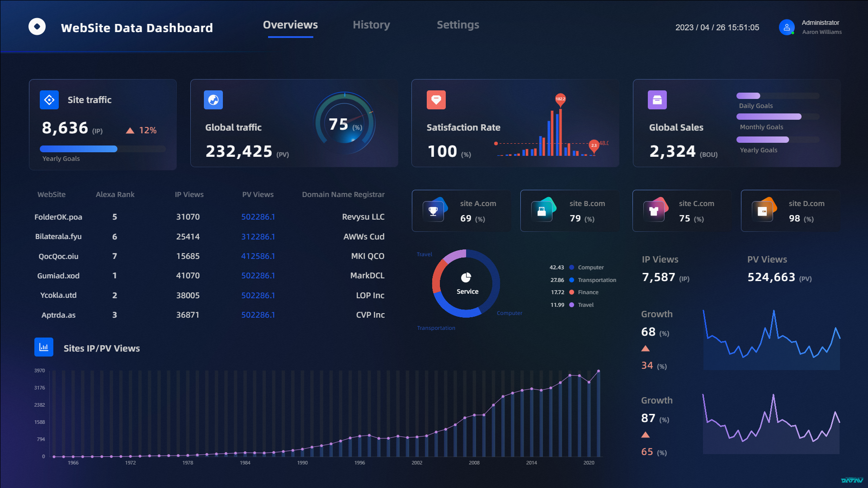Open the Settings tab
This screenshot has height=488, width=868.
pyautogui.click(x=458, y=25)
